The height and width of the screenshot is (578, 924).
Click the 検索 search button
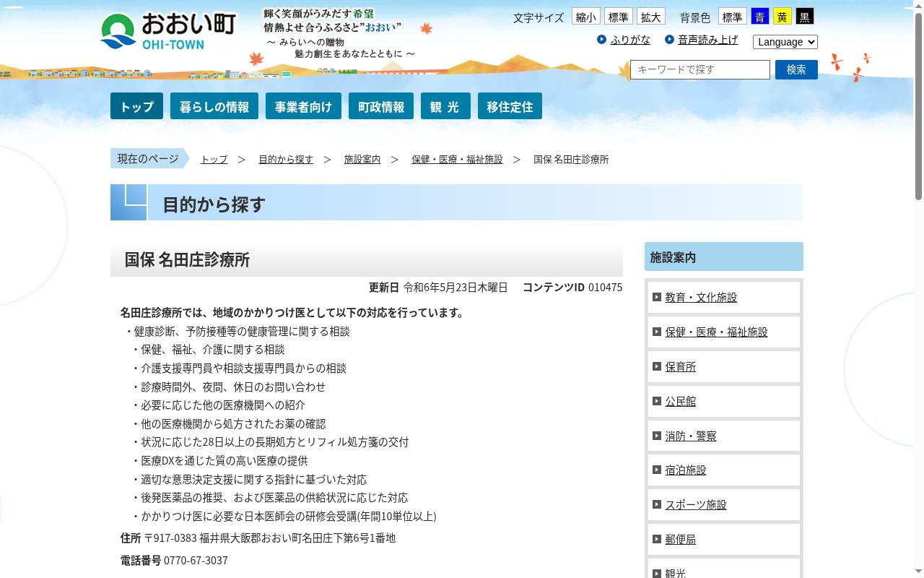pos(796,69)
